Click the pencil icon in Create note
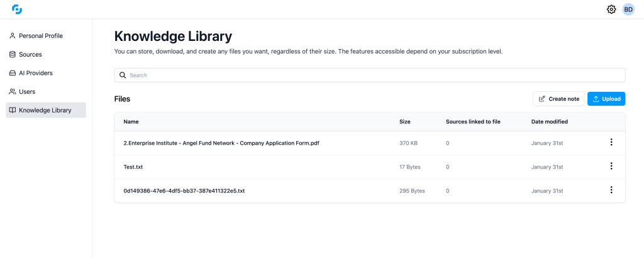644x258 pixels. (541, 99)
